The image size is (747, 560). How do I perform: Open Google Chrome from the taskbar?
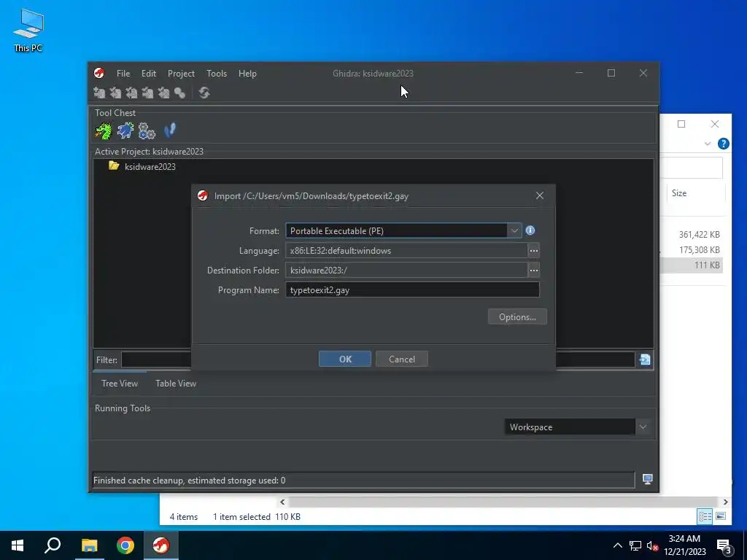[125, 545]
